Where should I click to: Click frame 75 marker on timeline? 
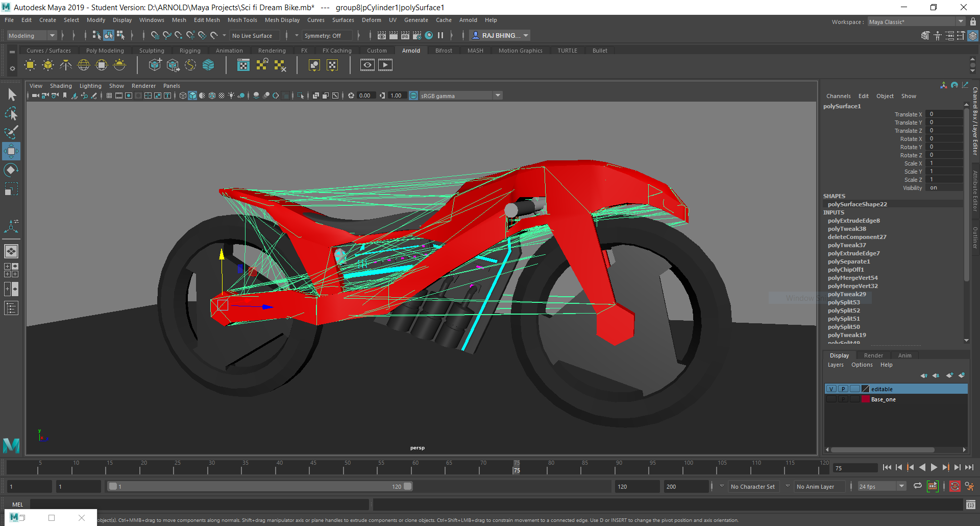coord(517,467)
